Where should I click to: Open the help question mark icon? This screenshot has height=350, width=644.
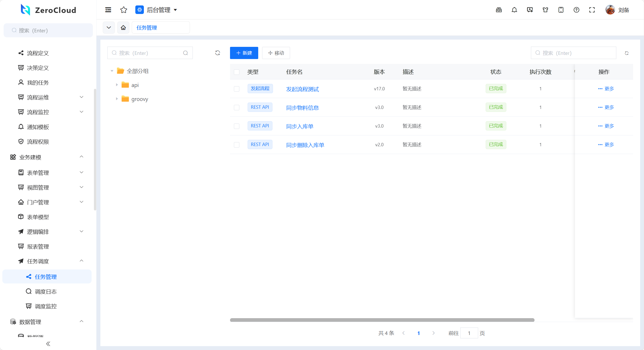576,10
